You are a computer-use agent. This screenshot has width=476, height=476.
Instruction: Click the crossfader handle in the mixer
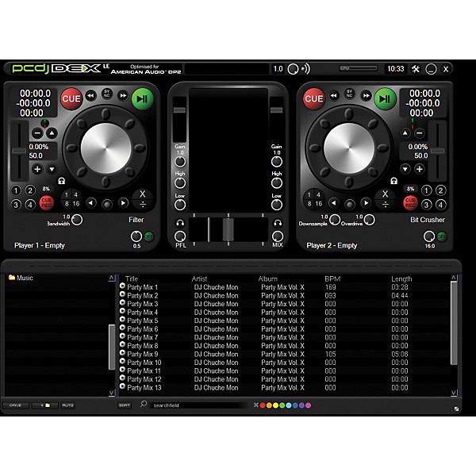pyautogui.click(x=228, y=229)
